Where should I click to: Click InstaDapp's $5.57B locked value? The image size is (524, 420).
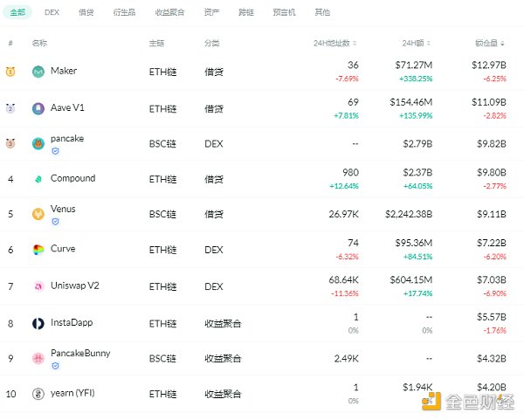[x=492, y=317]
